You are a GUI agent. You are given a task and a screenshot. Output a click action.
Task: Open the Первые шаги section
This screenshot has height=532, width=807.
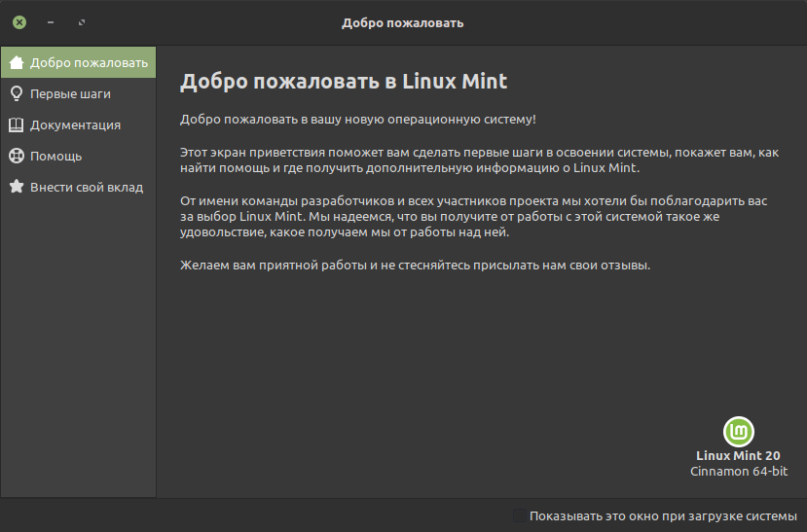coord(78,93)
